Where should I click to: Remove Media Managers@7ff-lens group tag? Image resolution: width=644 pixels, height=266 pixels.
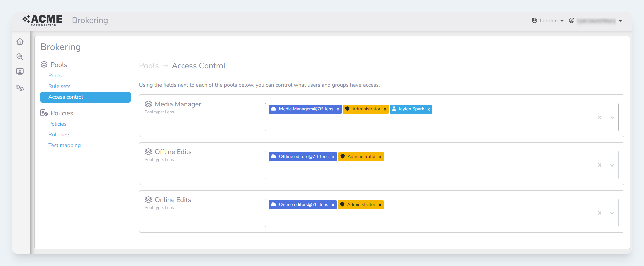338,109
